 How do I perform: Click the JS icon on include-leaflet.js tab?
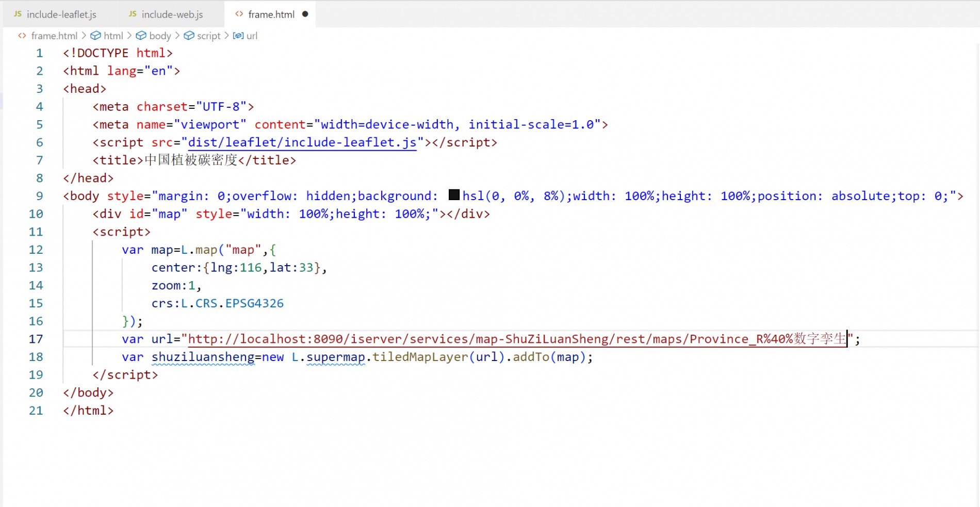(18, 14)
